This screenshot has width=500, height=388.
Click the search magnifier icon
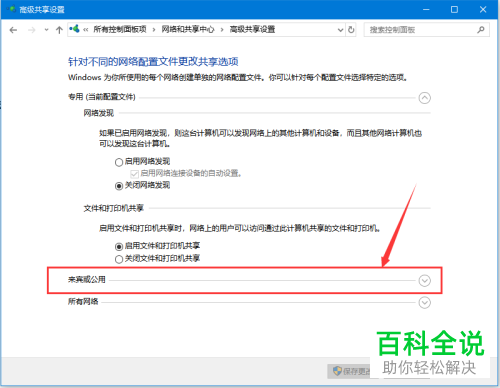click(481, 30)
